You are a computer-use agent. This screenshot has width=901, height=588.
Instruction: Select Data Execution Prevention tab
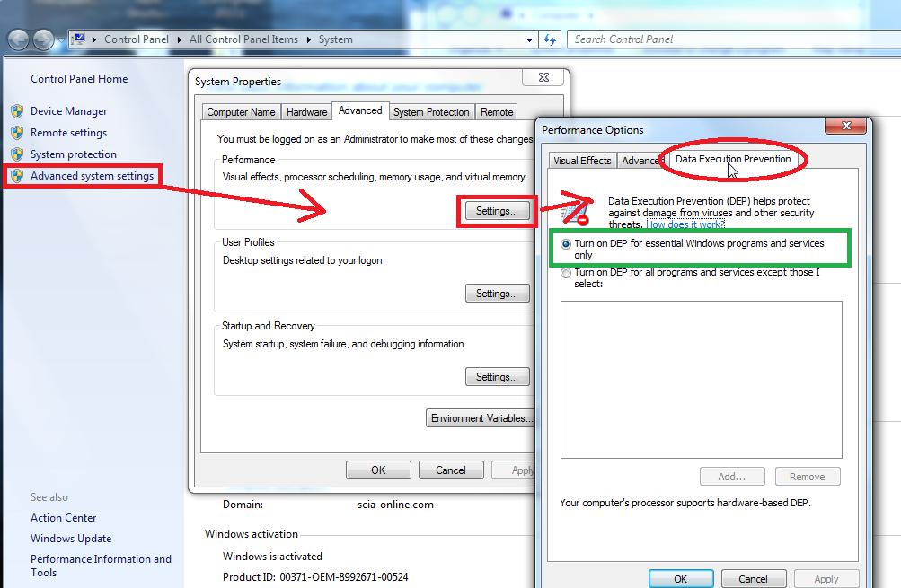pos(733,159)
